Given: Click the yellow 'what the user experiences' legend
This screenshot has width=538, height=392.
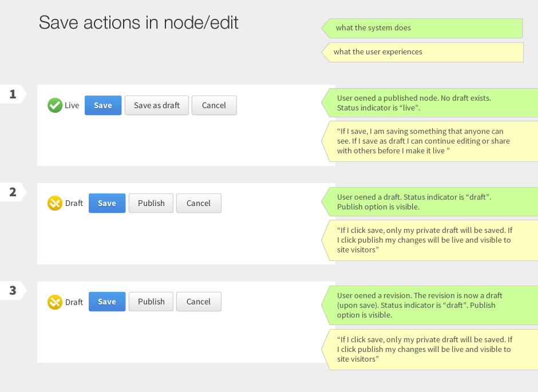Looking at the screenshot, I should coord(424,52).
